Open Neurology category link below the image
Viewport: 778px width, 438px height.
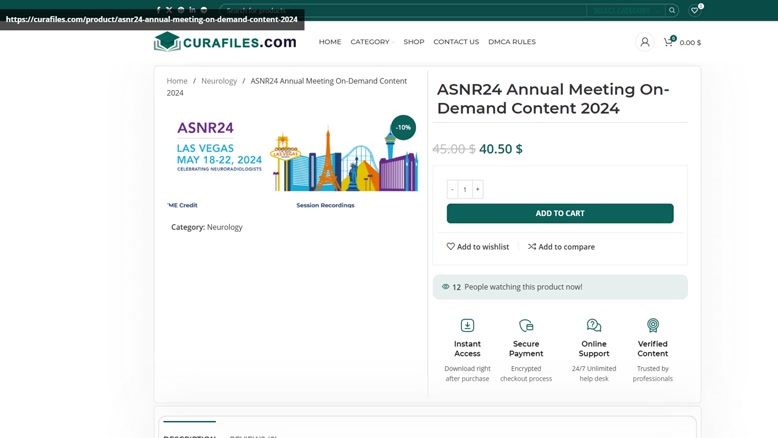(x=225, y=227)
